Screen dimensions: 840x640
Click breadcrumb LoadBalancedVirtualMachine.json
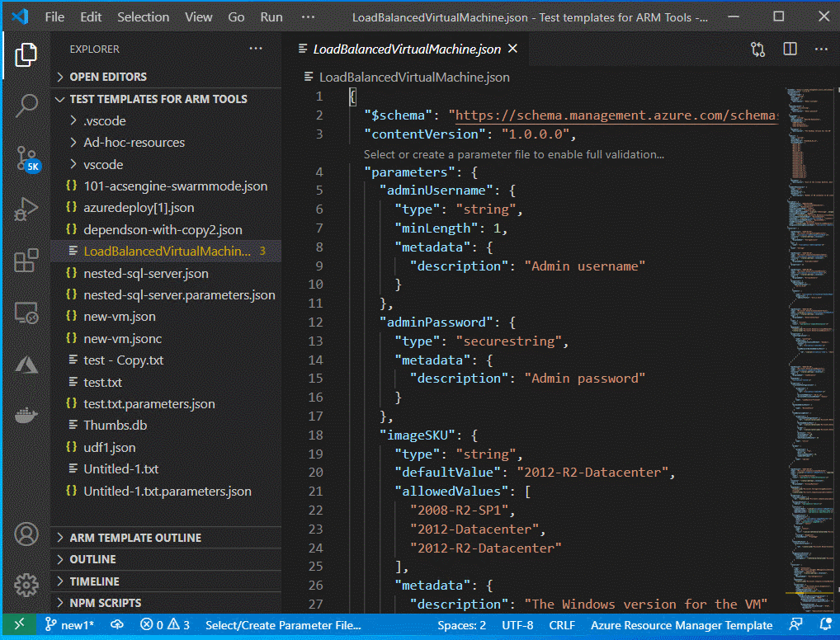click(x=414, y=78)
